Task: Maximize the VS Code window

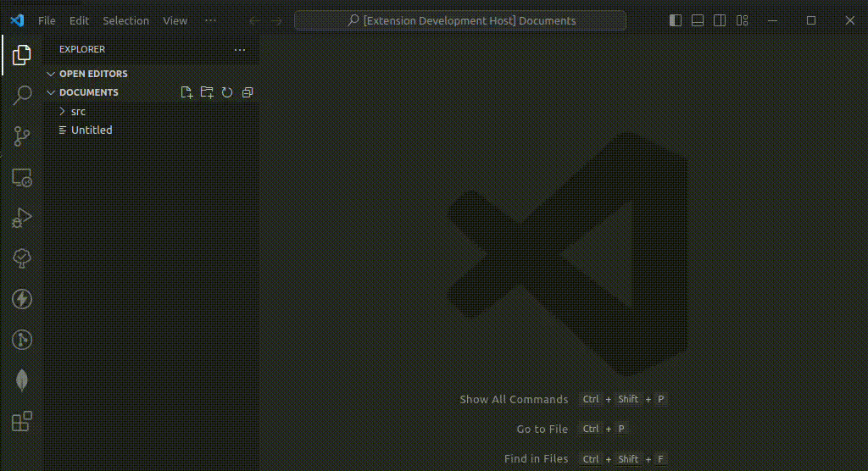Action: (811, 20)
